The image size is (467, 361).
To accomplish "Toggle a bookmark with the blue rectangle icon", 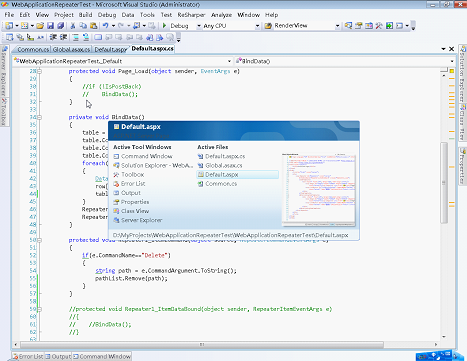I will 98,37.
